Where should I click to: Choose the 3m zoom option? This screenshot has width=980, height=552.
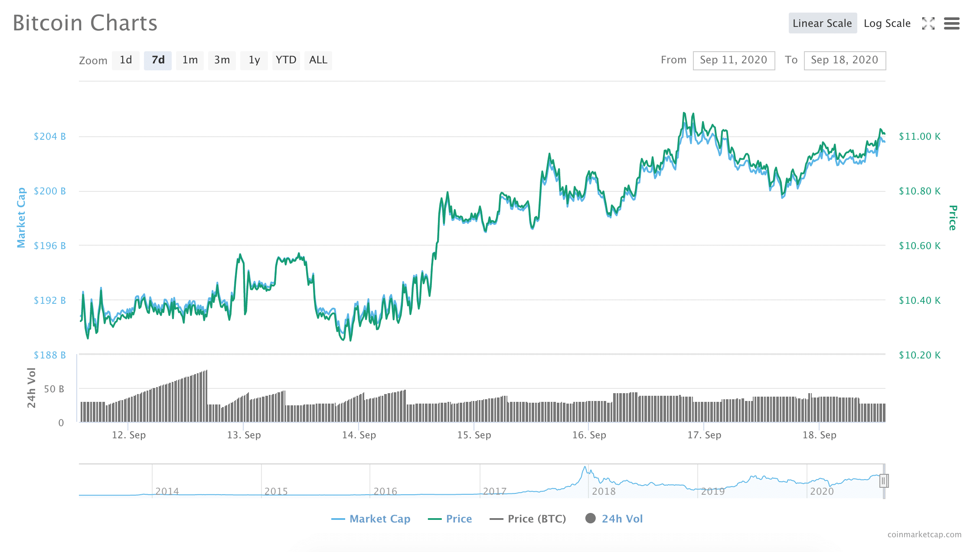coord(222,60)
